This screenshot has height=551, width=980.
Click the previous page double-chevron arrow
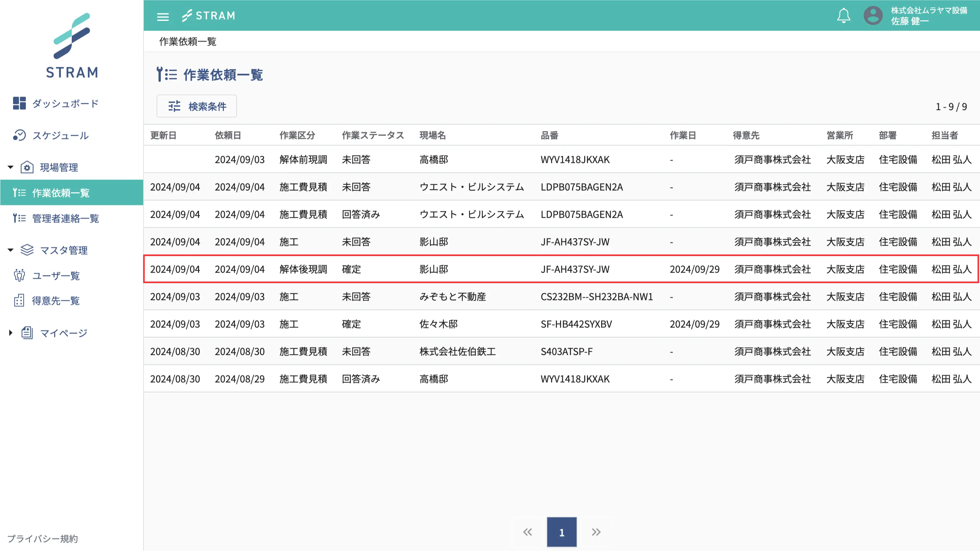527,532
